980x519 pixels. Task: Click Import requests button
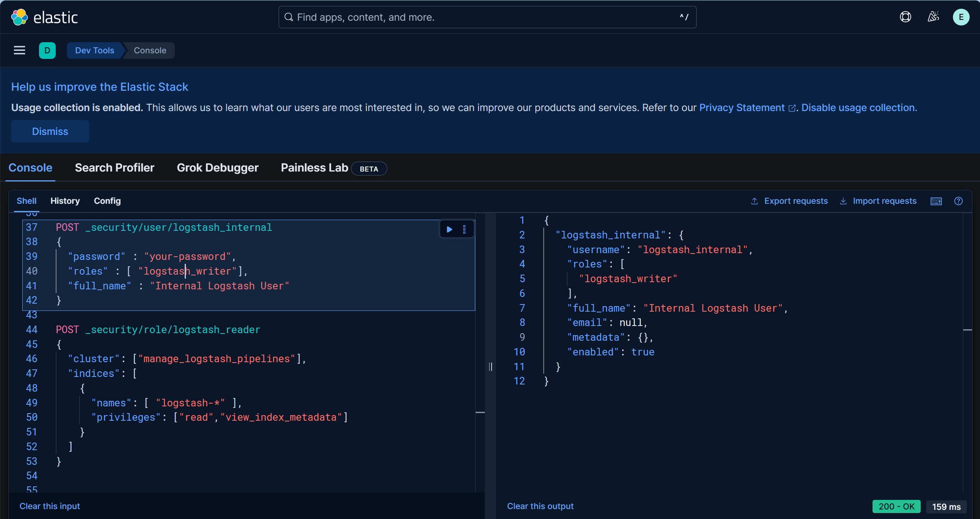tap(878, 201)
